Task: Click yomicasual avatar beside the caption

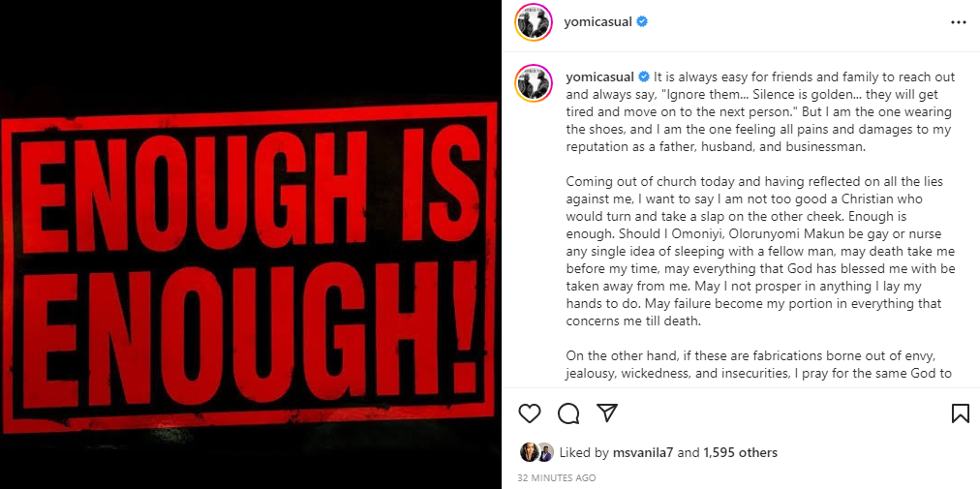Action: click(534, 83)
